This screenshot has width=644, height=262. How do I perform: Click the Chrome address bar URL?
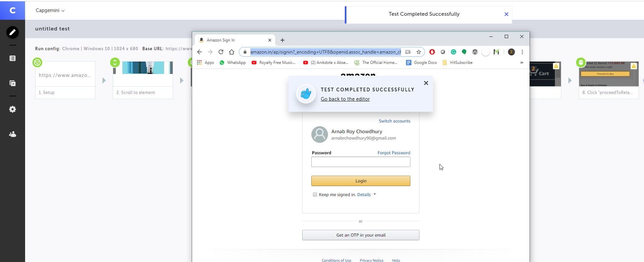[x=325, y=52]
